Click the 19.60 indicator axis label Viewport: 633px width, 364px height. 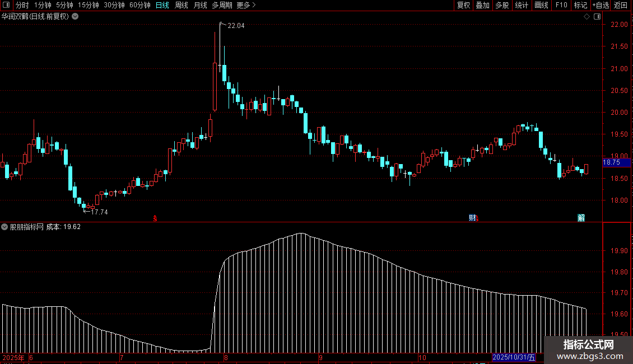[619, 314]
